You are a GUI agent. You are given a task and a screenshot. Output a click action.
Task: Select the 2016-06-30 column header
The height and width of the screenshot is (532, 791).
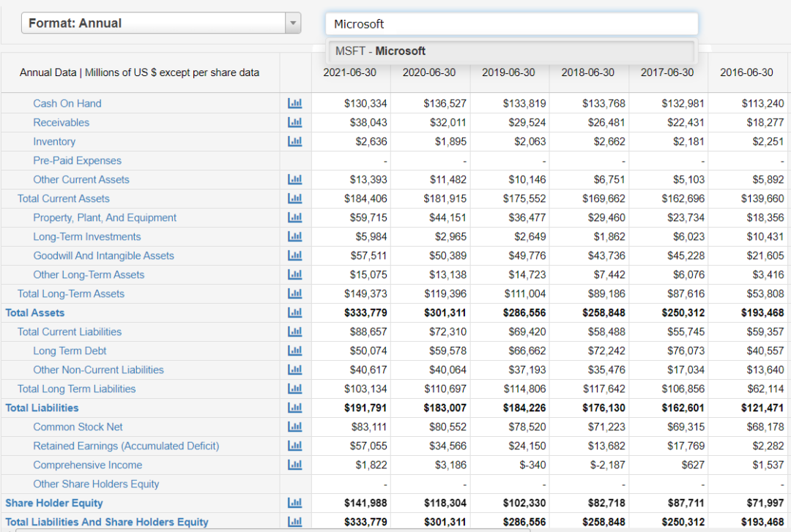click(746, 72)
